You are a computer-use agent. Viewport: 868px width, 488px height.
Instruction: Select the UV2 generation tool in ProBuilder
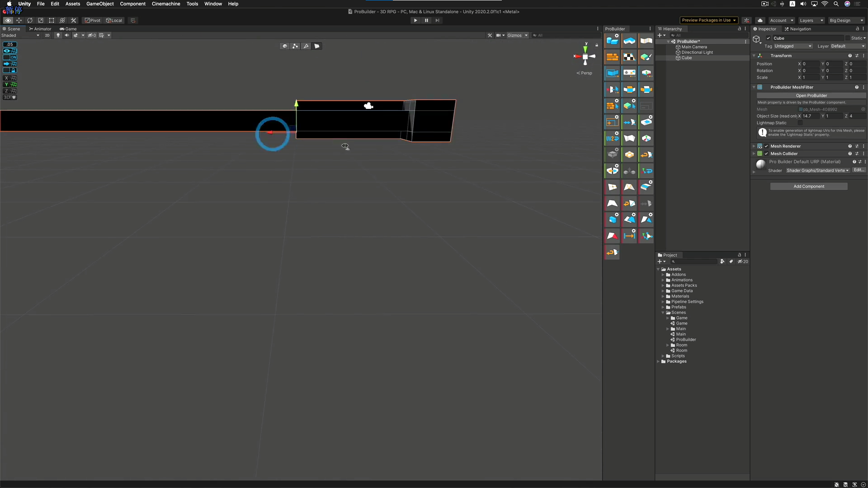pyautogui.click(x=612, y=138)
